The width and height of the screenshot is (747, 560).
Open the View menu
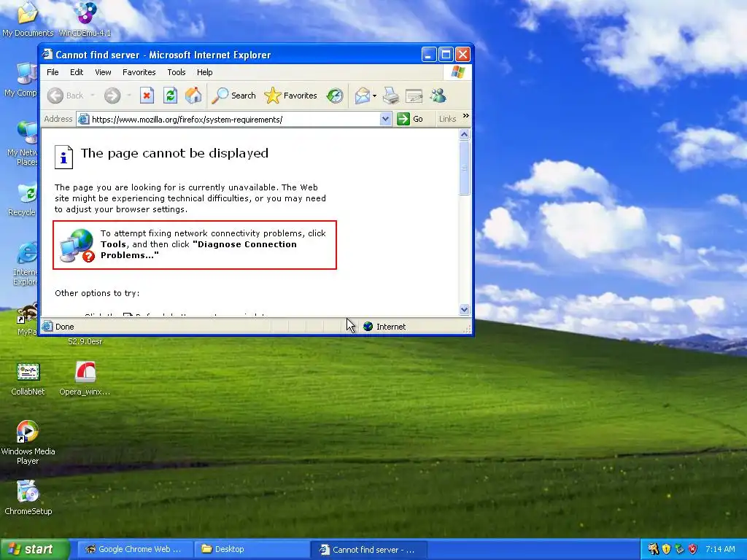[x=103, y=72]
